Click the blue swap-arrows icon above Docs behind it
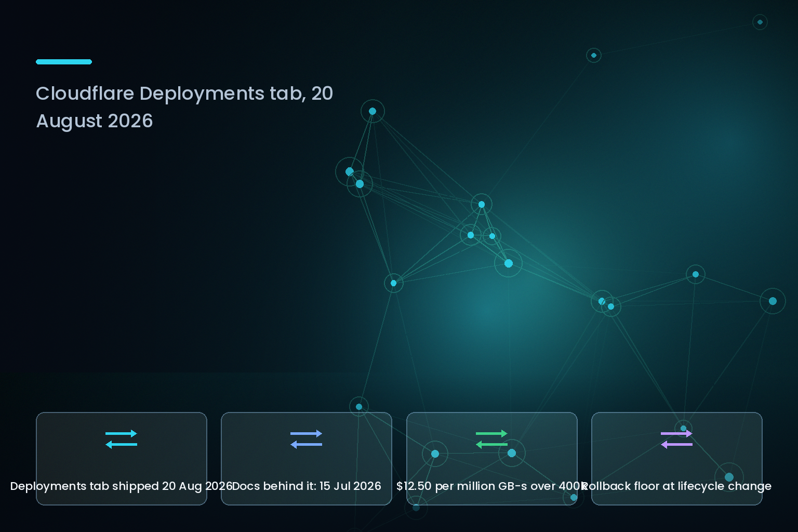This screenshot has width=798, height=532. (x=307, y=439)
